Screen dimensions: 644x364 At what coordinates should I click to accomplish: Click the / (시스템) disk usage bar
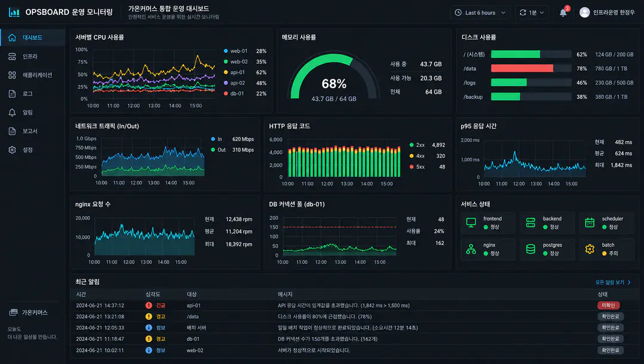531,54
